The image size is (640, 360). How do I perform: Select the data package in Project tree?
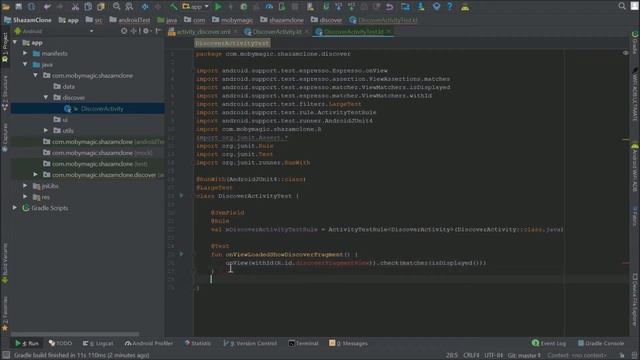[64, 86]
